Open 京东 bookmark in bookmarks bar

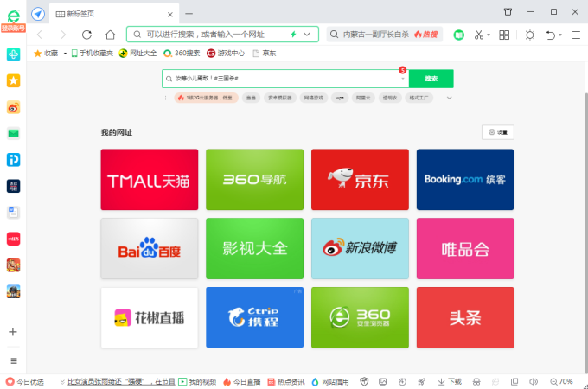[265, 54]
